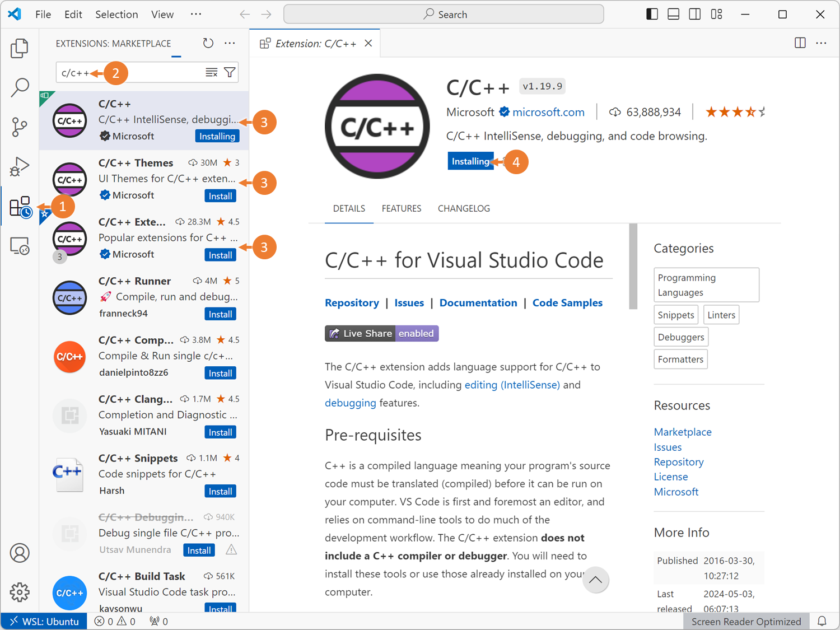Open the Remote Explorer view
Viewport: 840px width, 630px height.
(20, 246)
